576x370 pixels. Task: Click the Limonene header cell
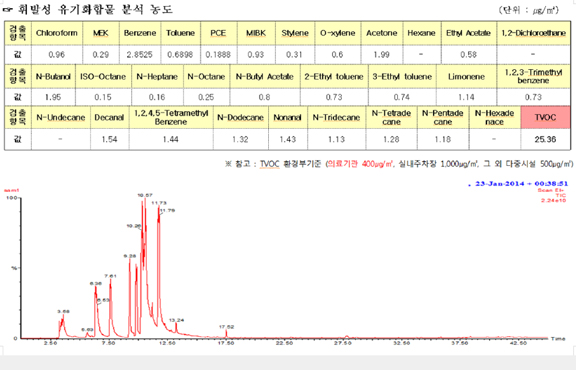(467, 77)
